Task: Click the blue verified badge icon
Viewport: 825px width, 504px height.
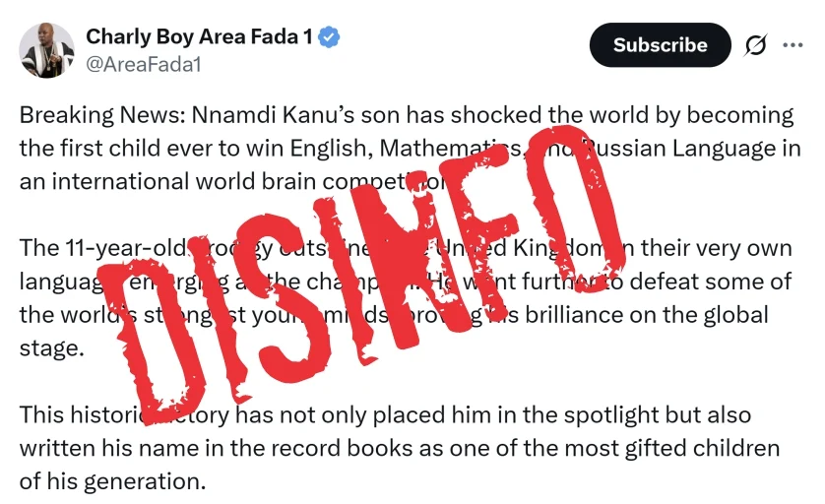Action: click(332, 37)
